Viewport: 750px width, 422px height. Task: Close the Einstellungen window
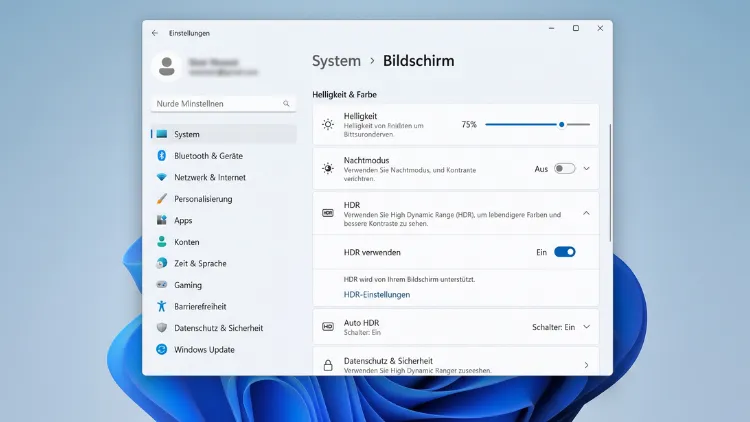click(x=600, y=28)
